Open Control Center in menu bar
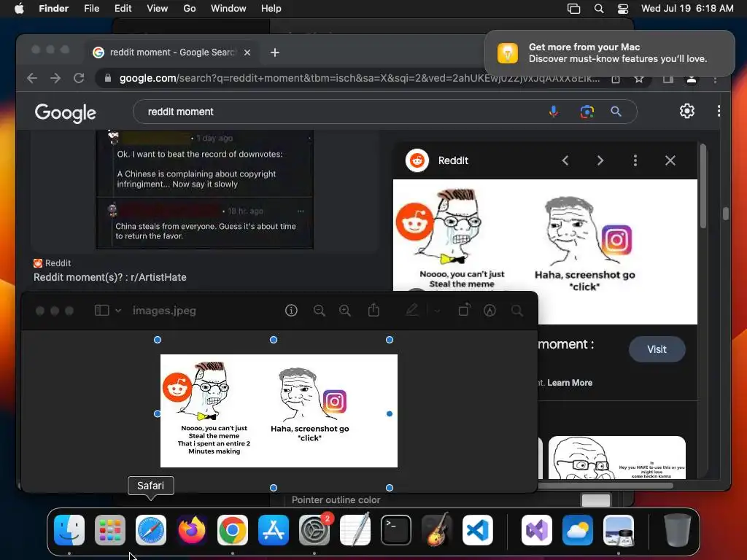The image size is (747, 560). click(x=623, y=9)
